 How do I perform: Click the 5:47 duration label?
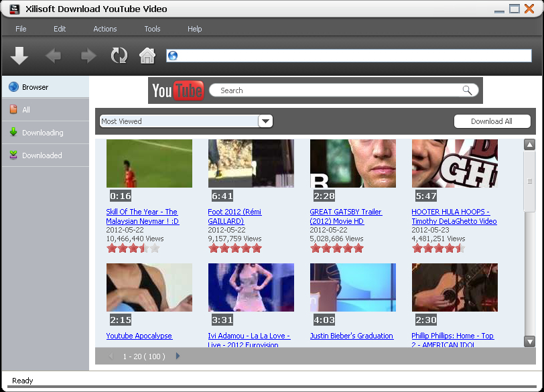coord(425,196)
